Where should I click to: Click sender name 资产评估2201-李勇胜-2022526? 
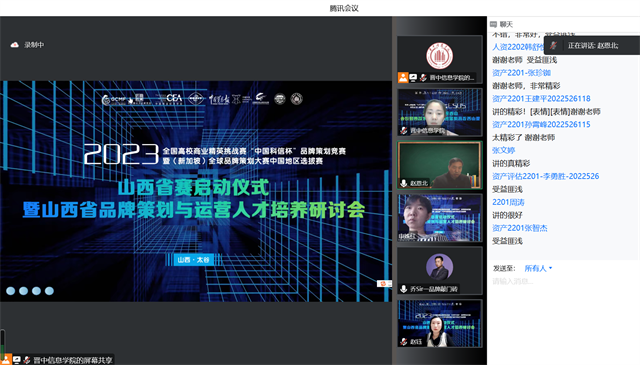pos(546,176)
